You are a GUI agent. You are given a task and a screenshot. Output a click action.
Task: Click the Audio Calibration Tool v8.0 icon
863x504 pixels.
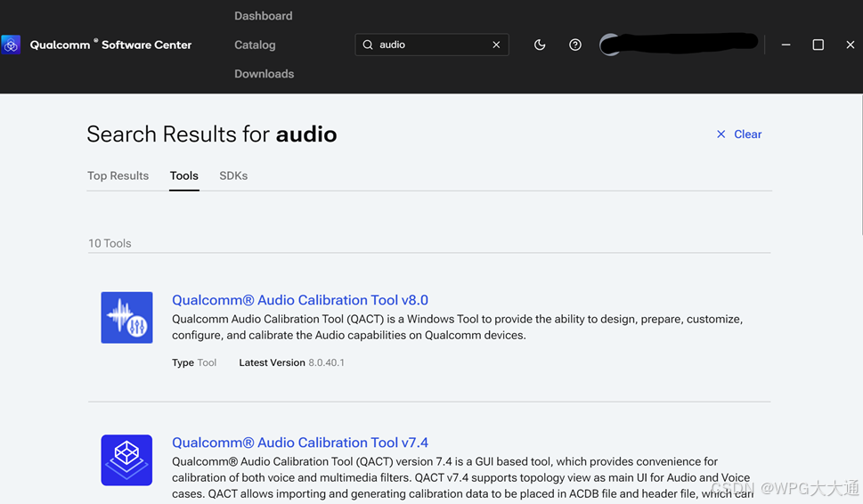126,318
